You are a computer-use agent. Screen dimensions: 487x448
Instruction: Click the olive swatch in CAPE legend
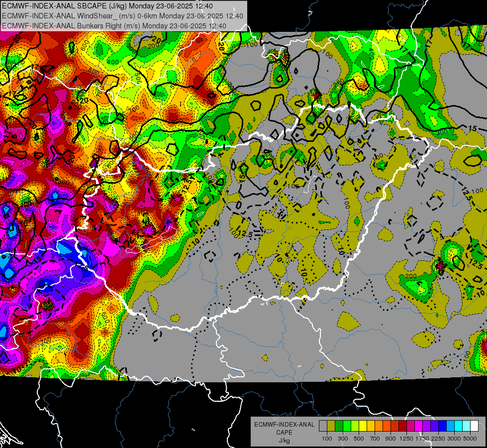331,426
